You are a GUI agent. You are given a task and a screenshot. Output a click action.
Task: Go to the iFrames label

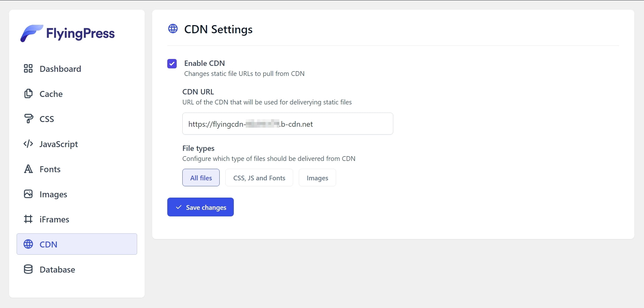pos(54,219)
